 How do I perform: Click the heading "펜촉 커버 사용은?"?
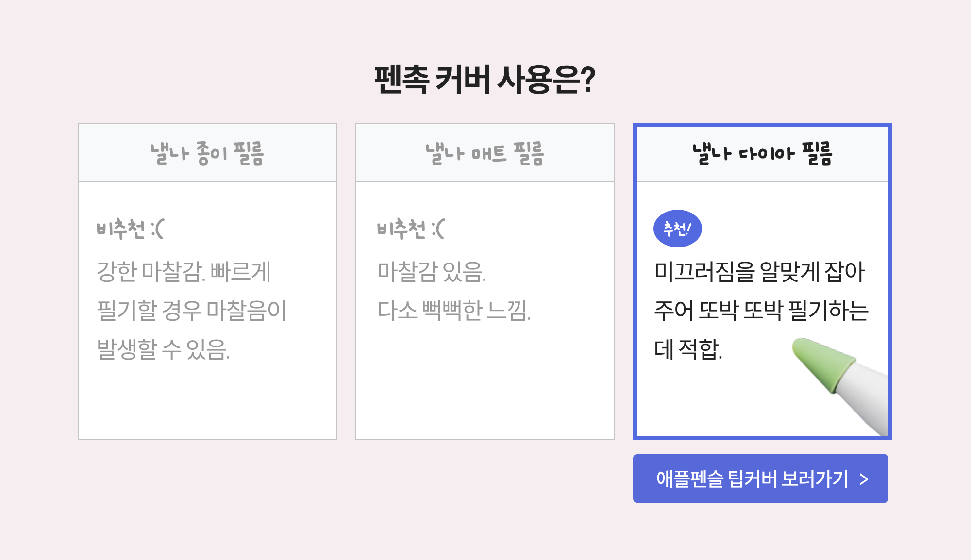click(x=485, y=80)
